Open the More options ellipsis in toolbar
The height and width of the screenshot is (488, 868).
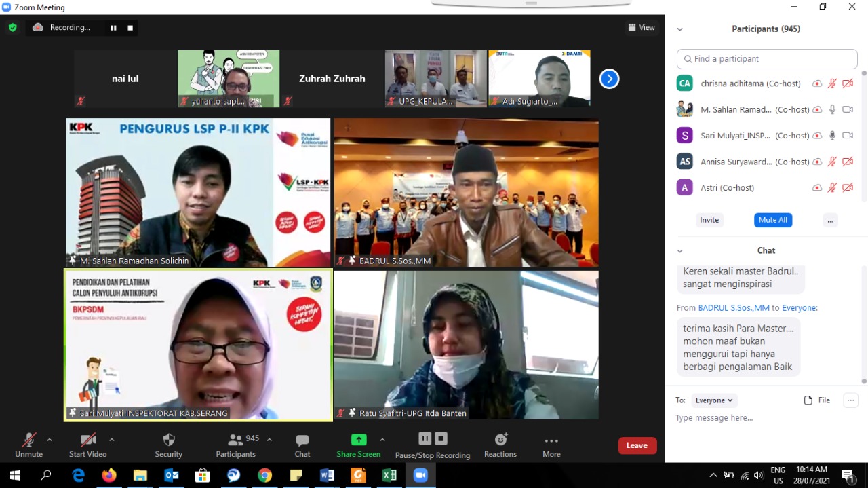point(551,441)
